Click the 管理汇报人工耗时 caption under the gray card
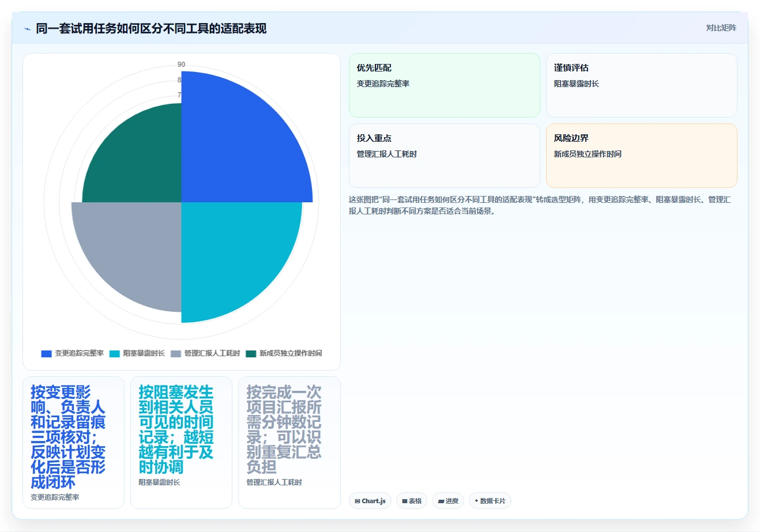 click(x=274, y=482)
